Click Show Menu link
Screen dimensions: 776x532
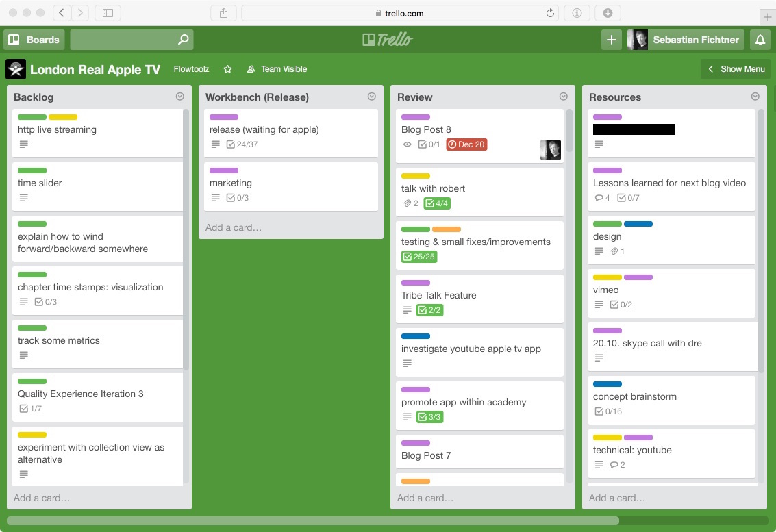[742, 68]
